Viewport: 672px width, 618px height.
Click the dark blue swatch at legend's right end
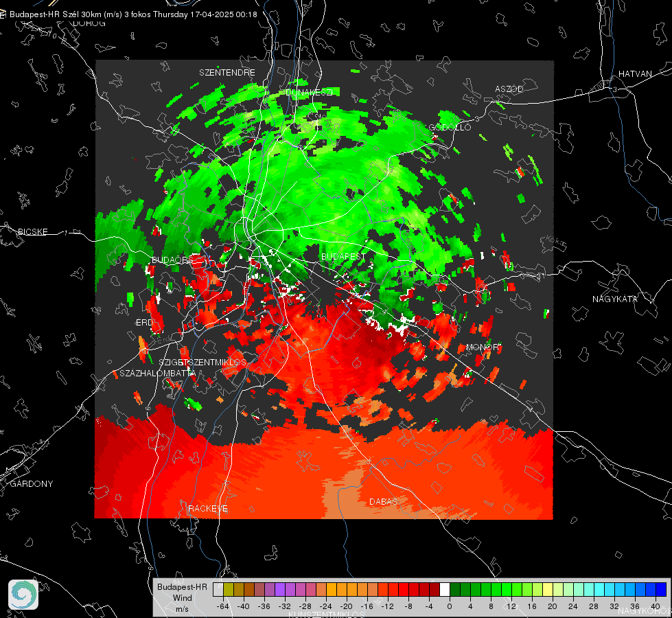click(661, 590)
